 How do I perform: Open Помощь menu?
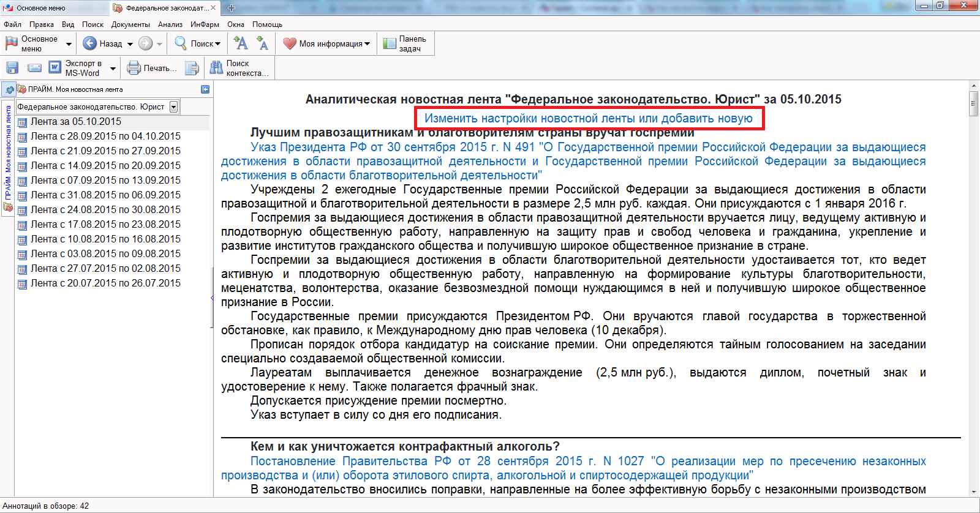point(268,24)
